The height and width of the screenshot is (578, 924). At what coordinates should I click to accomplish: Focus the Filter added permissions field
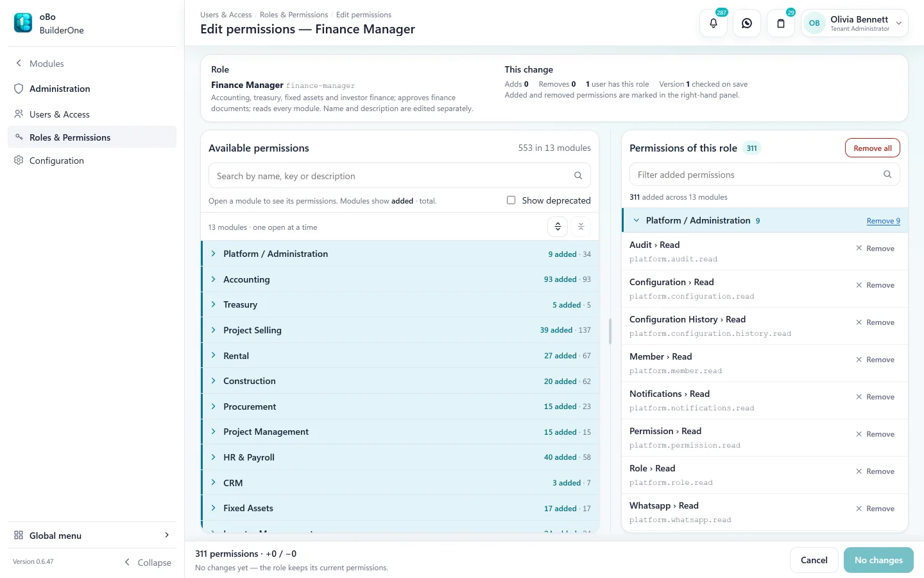[x=764, y=174]
